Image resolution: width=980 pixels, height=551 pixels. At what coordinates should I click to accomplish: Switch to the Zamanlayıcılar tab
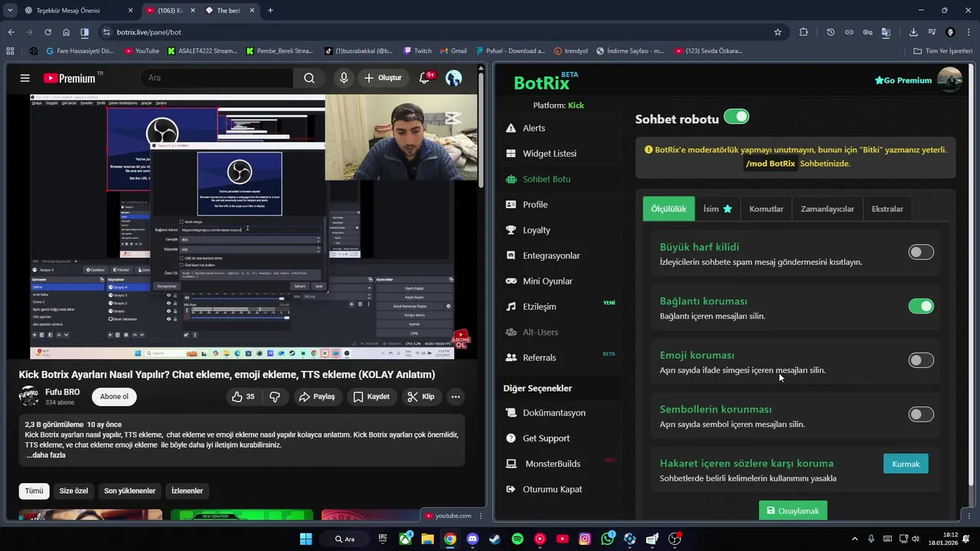point(827,209)
